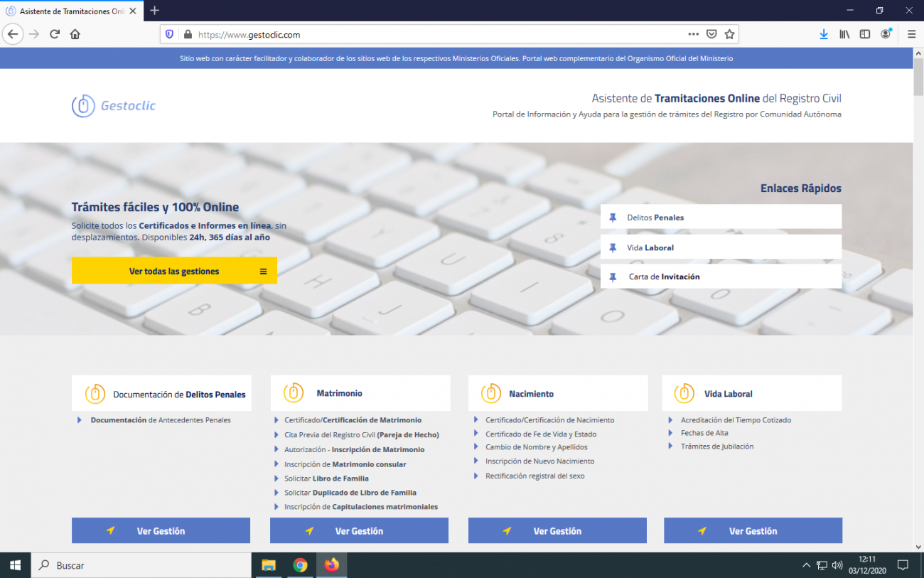This screenshot has width=924, height=578.
Task: Open Chrome from the Windows taskbar
Action: (301, 565)
